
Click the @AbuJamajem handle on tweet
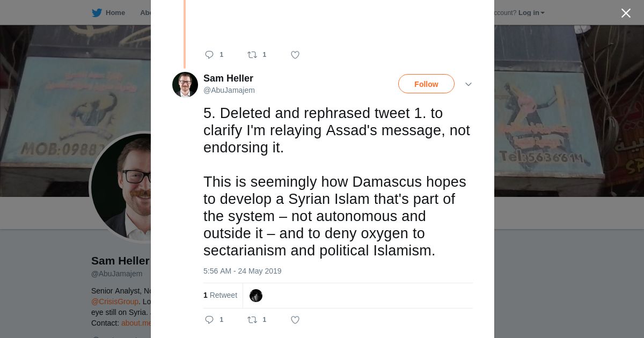coord(229,90)
